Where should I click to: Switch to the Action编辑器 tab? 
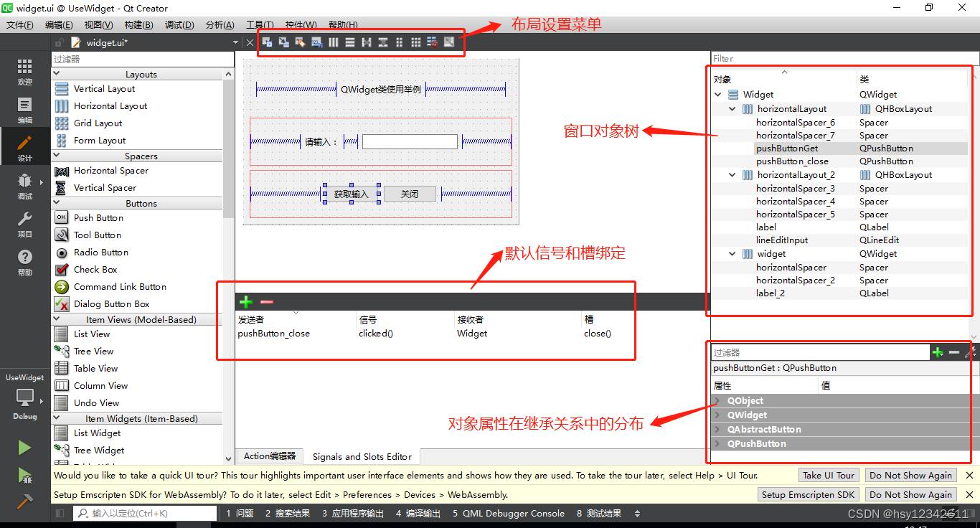[270, 456]
